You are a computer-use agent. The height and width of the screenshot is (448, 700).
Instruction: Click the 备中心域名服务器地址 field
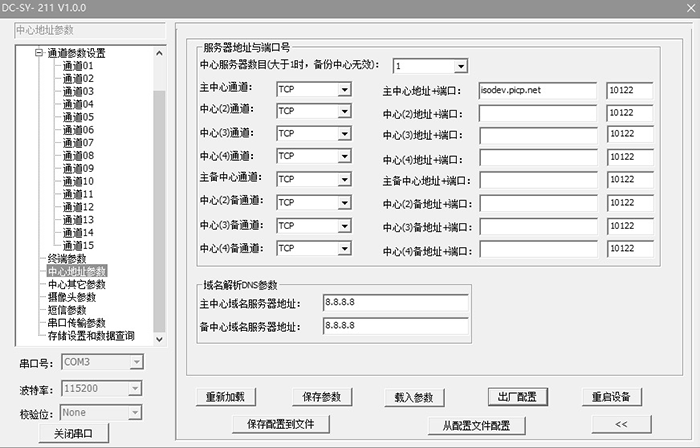(395, 326)
